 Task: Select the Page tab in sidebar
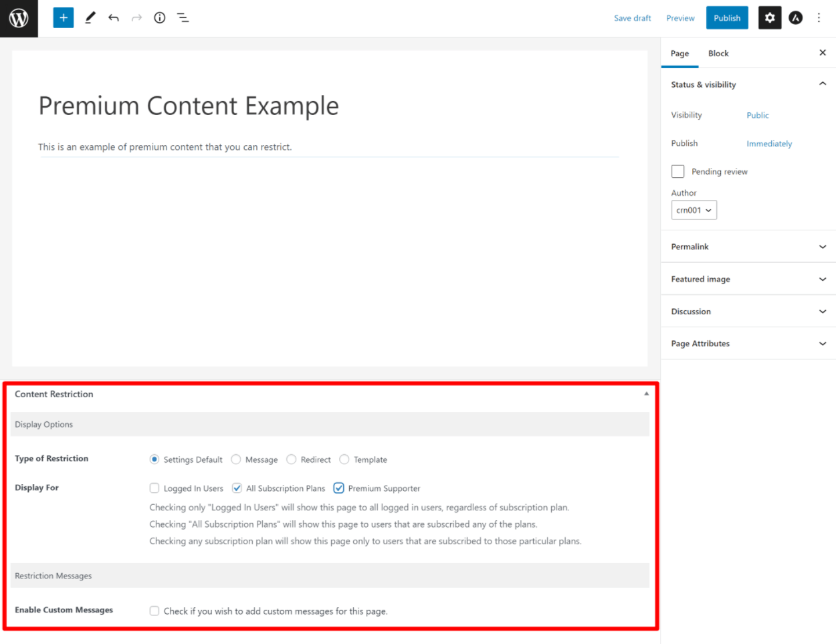coord(680,53)
